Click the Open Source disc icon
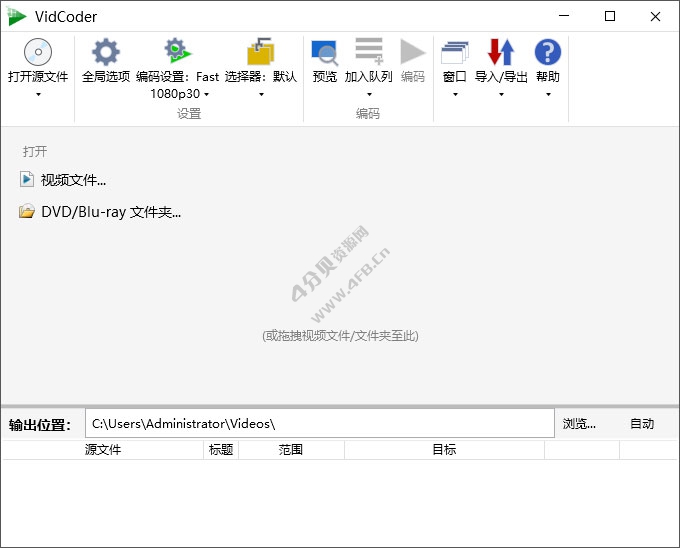Screen dimensions: 680x548 point(38,52)
